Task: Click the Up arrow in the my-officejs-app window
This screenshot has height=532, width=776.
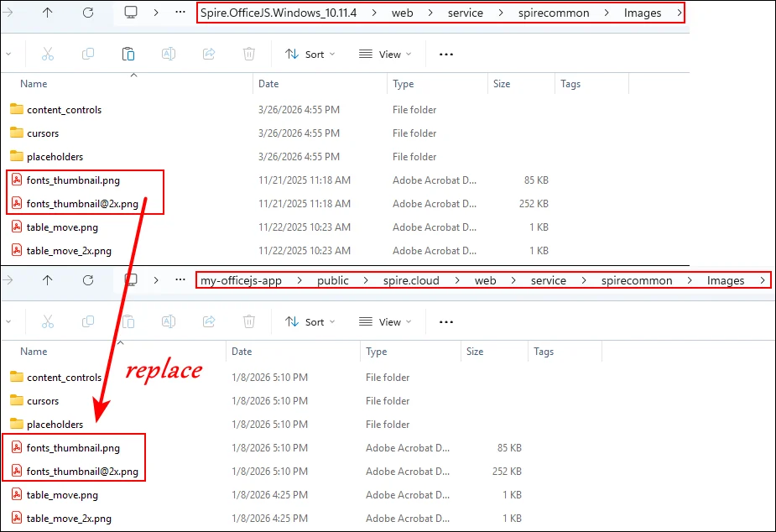Action: pos(48,280)
